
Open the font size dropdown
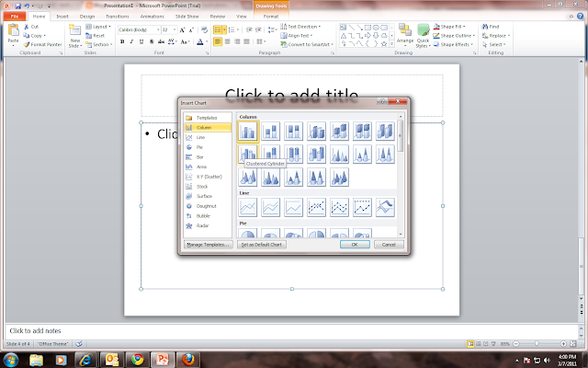[x=175, y=29]
